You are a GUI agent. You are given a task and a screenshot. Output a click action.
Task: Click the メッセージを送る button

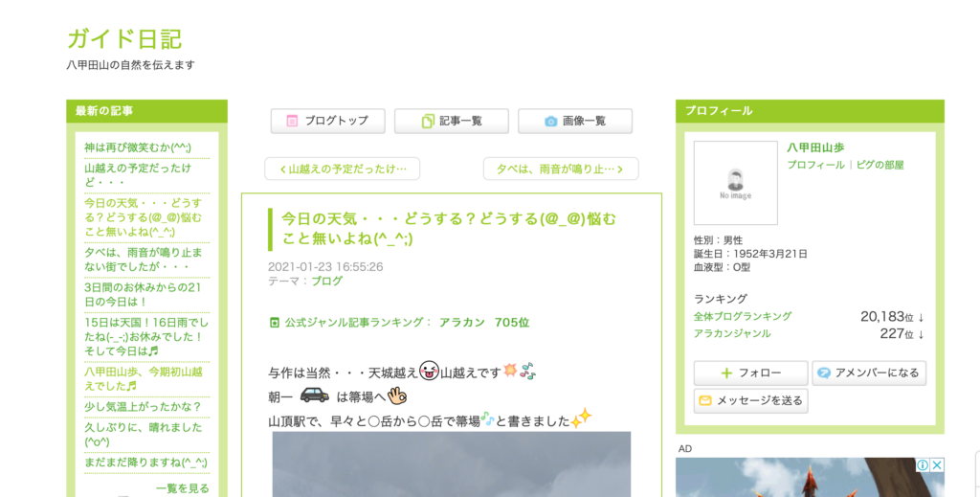750,400
